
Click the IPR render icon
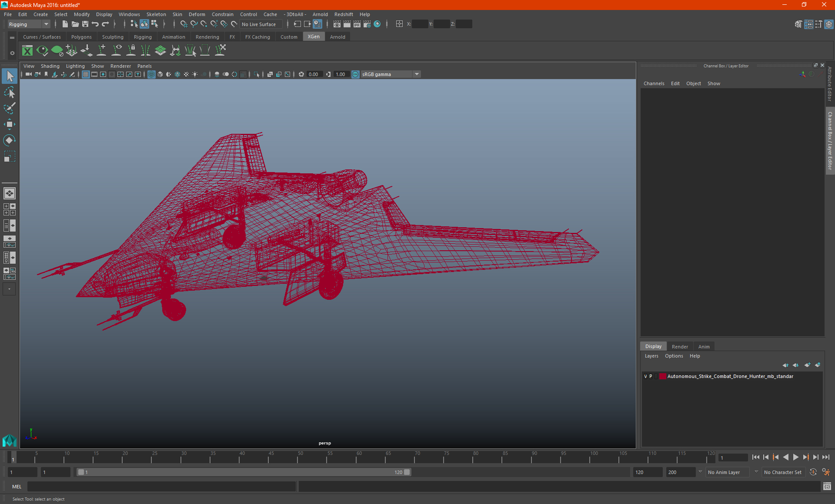tap(357, 24)
